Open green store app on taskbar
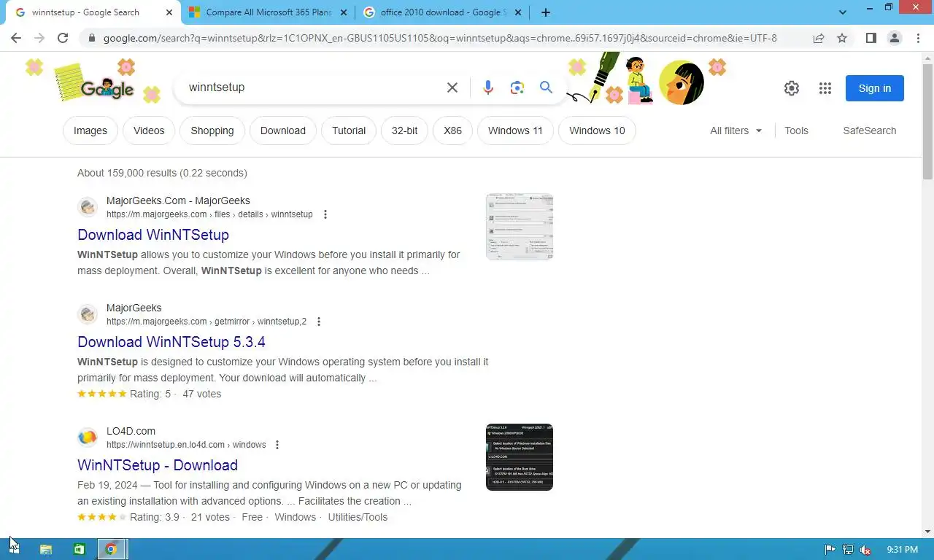This screenshot has height=560, width=934. coord(79,549)
